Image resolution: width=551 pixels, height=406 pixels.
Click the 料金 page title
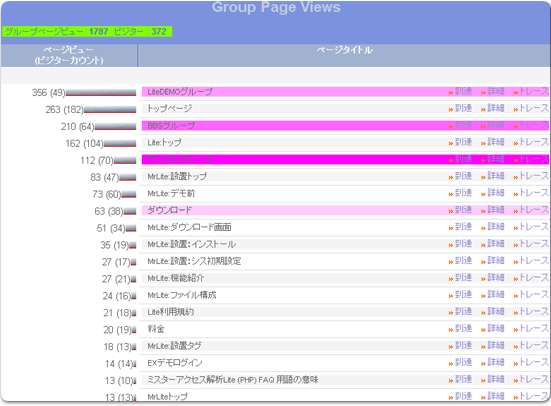coord(156,329)
